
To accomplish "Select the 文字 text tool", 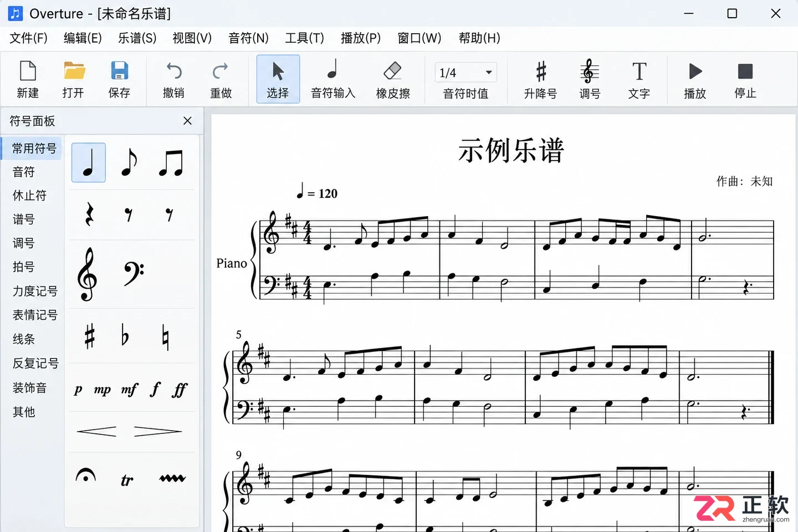I will [639, 80].
